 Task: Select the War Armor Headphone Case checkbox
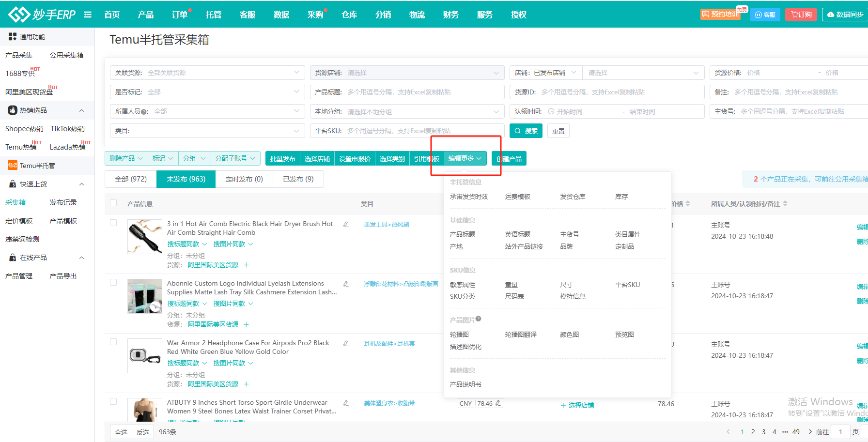113,342
